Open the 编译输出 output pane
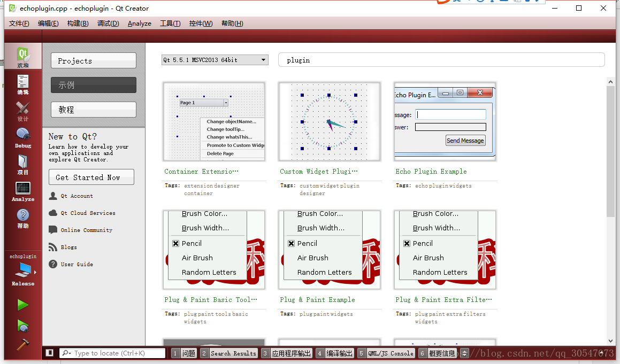 coord(334,353)
